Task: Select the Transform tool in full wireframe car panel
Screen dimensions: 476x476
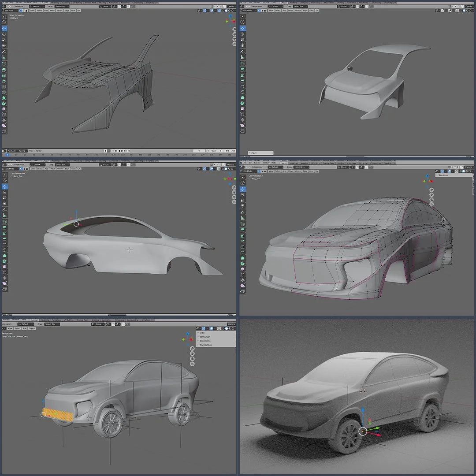Action: tap(242, 206)
